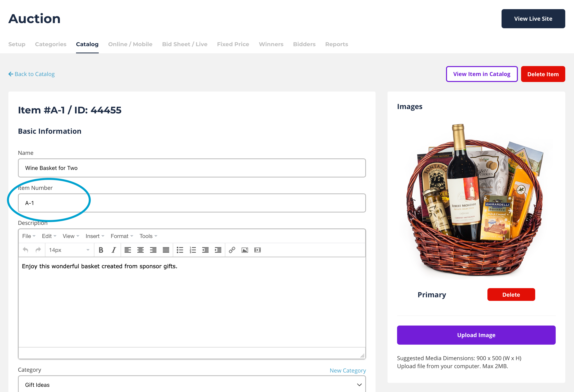The height and width of the screenshot is (392, 574).
Task: Insert a bulleted list
Action: pos(180,250)
